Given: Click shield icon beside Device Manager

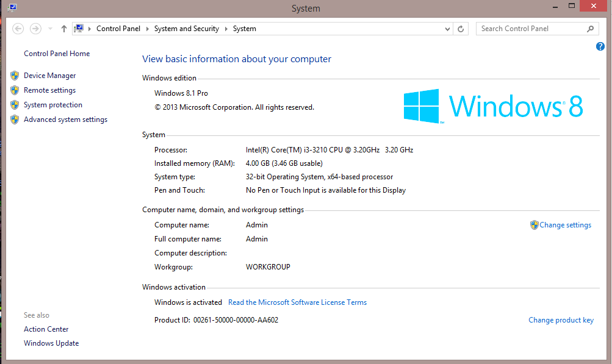Looking at the screenshot, I should click(x=15, y=76).
